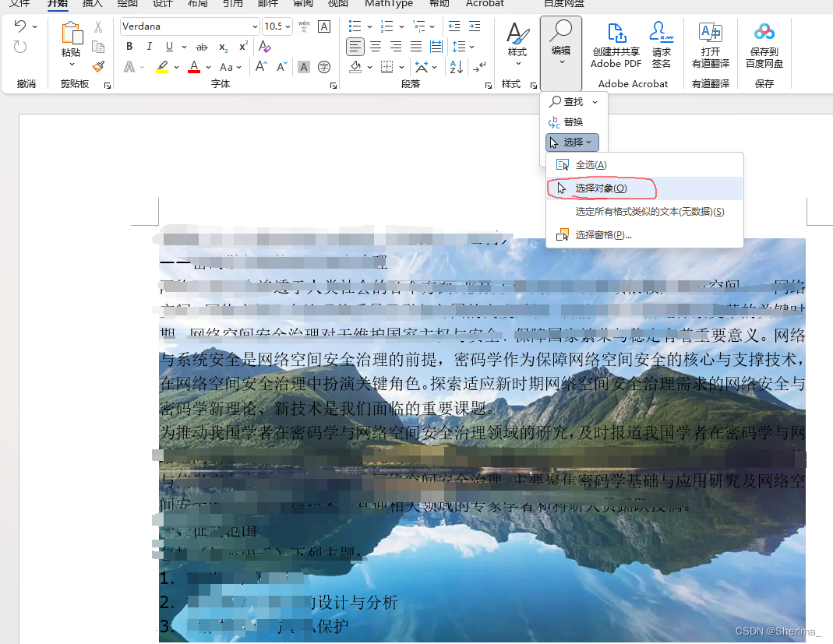Click the Cut scissors icon
The width and height of the screenshot is (833, 644).
98,26
